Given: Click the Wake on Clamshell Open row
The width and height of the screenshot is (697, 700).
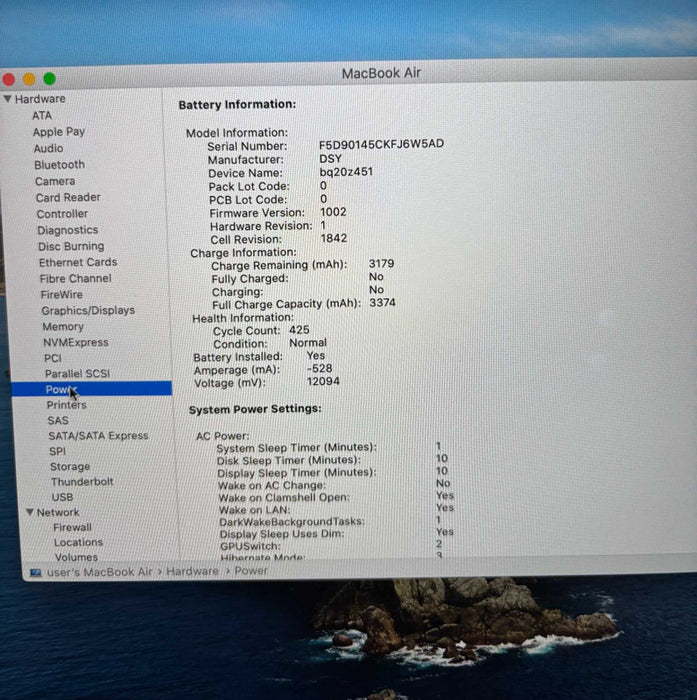Looking at the screenshot, I should tap(336, 497).
